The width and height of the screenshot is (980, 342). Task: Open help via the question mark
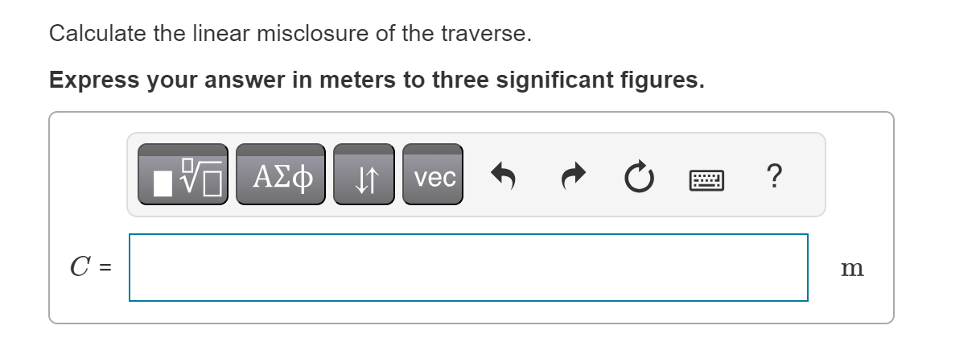tap(773, 175)
